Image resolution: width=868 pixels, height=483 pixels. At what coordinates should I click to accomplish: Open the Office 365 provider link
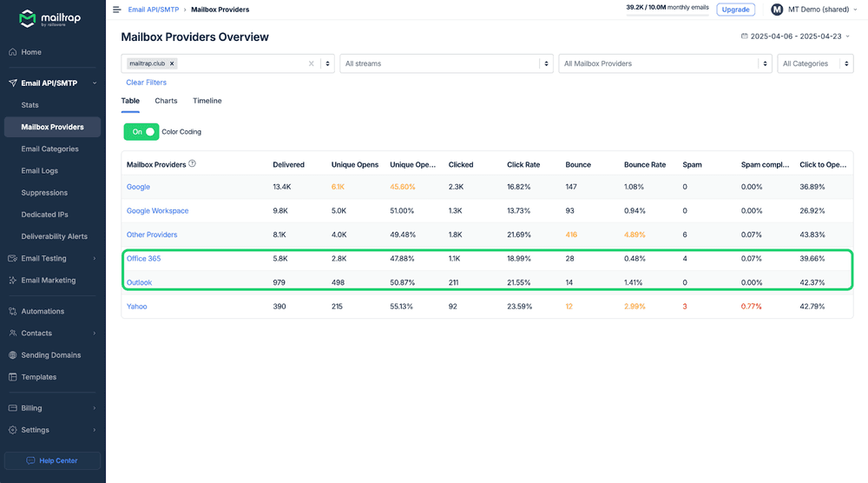pyautogui.click(x=143, y=259)
